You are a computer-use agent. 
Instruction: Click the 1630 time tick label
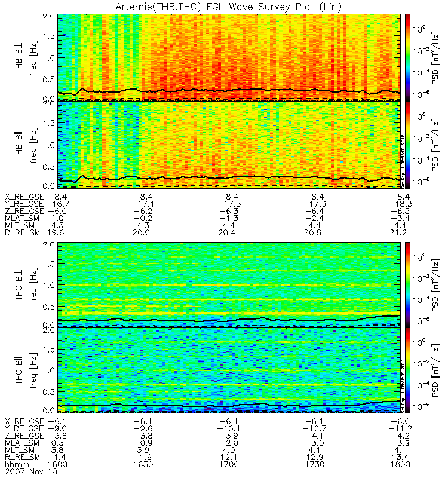(x=143, y=465)
